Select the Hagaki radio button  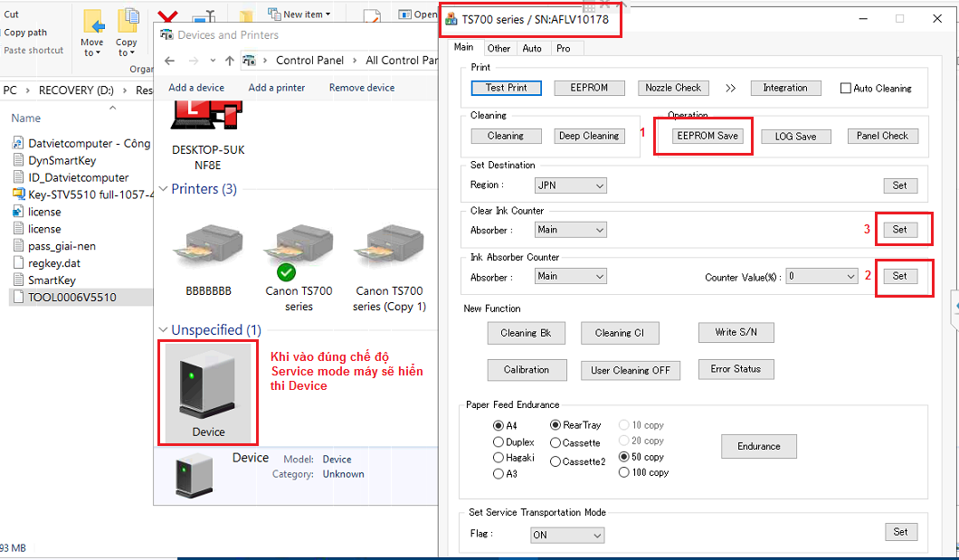[498, 458]
